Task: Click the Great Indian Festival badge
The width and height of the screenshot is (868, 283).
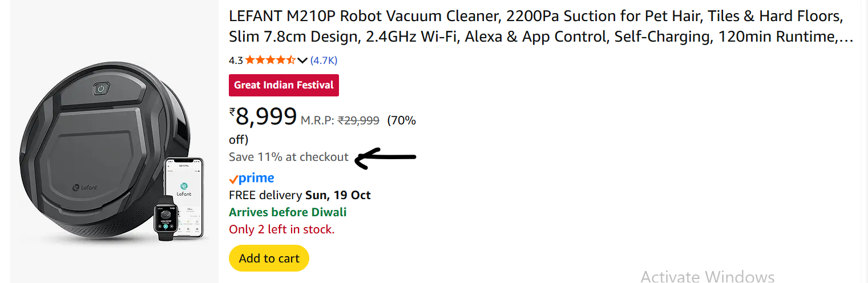Action: click(284, 85)
